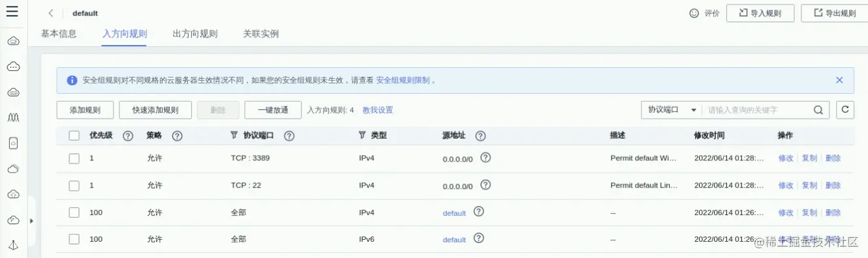868x258 pixels.
Task: Click help icon beside default in IPv4 row
Action: click(x=478, y=212)
